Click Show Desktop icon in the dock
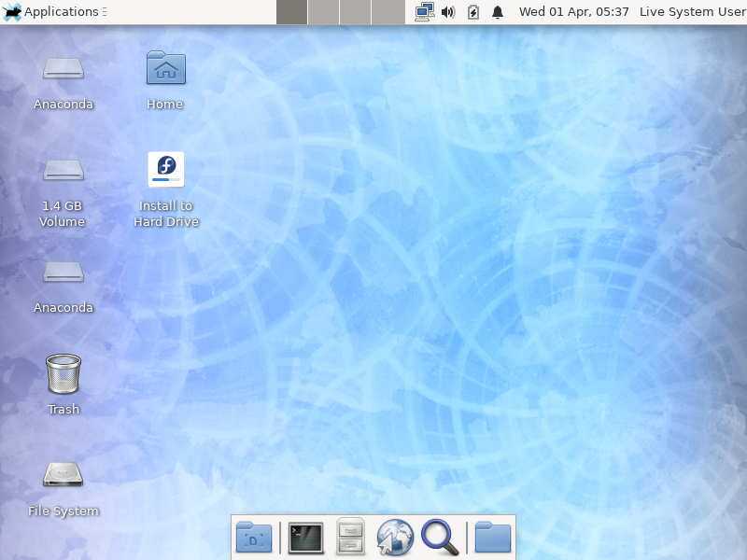Viewport: 747px width, 560px height. (254, 538)
